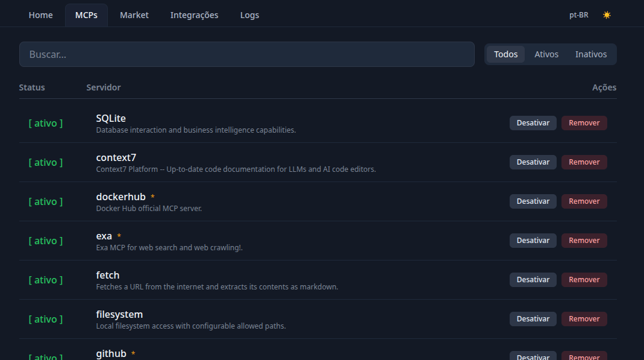The image size is (644, 360).
Task: Click the exa server name
Action: tap(104, 236)
